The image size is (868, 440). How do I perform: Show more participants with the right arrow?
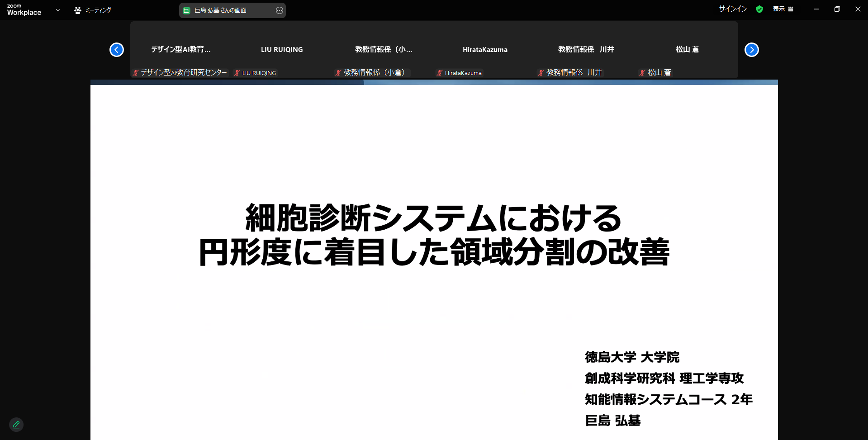(x=751, y=50)
